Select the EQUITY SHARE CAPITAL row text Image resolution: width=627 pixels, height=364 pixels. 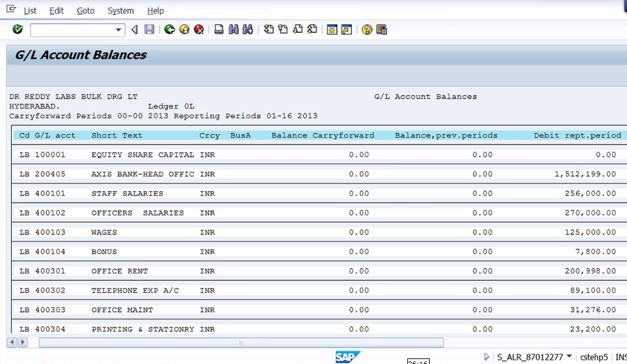pyautogui.click(x=143, y=154)
